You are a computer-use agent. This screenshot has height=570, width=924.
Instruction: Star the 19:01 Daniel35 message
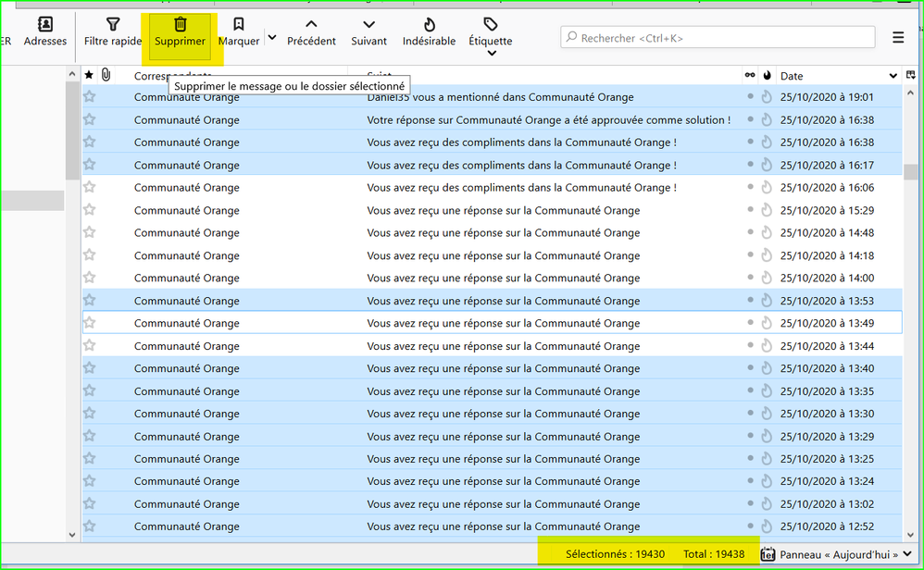(x=90, y=96)
